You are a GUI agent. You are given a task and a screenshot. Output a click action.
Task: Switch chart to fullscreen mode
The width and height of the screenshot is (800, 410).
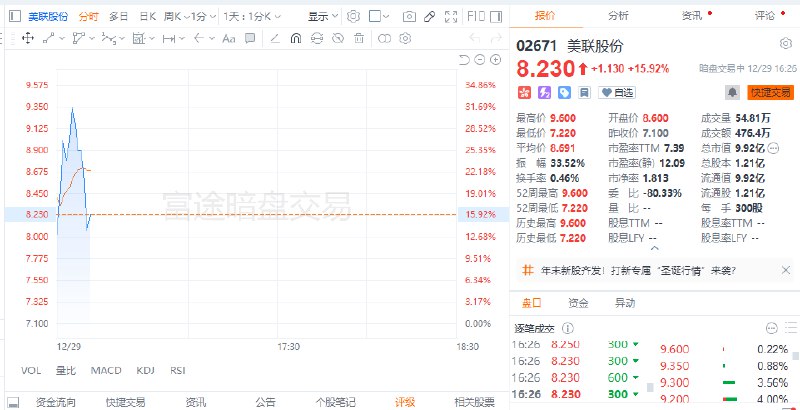click(x=451, y=17)
